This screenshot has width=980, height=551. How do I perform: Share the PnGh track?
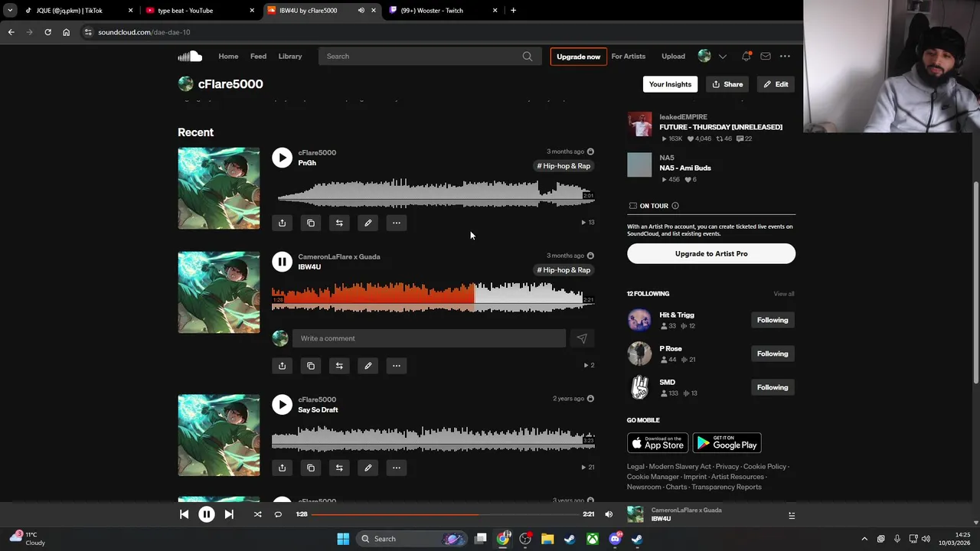[282, 223]
